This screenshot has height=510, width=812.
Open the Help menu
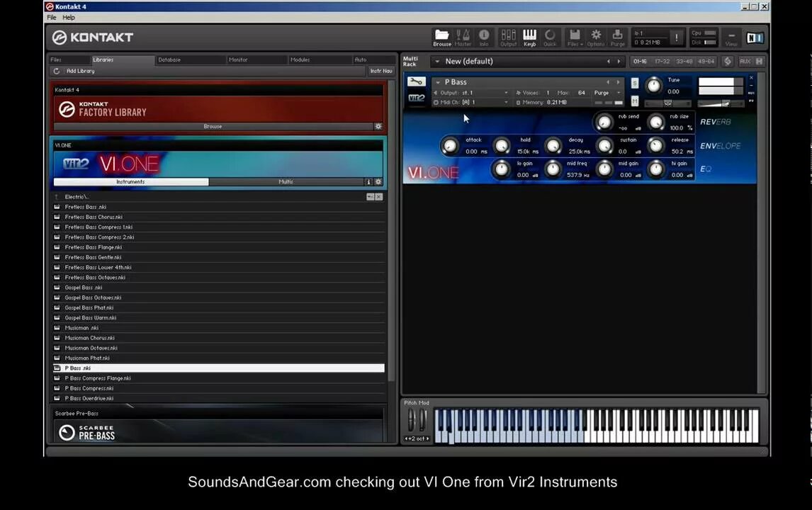(x=69, y=17)
